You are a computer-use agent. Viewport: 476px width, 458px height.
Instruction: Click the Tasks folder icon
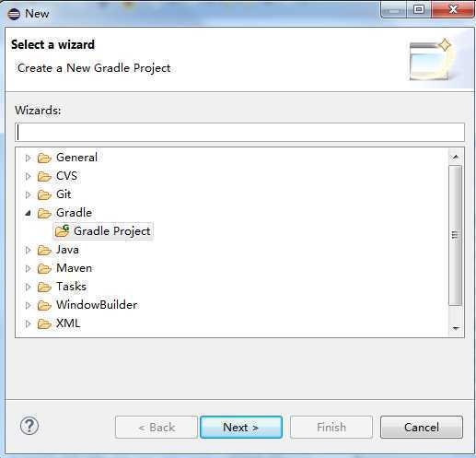pos(44,287)
